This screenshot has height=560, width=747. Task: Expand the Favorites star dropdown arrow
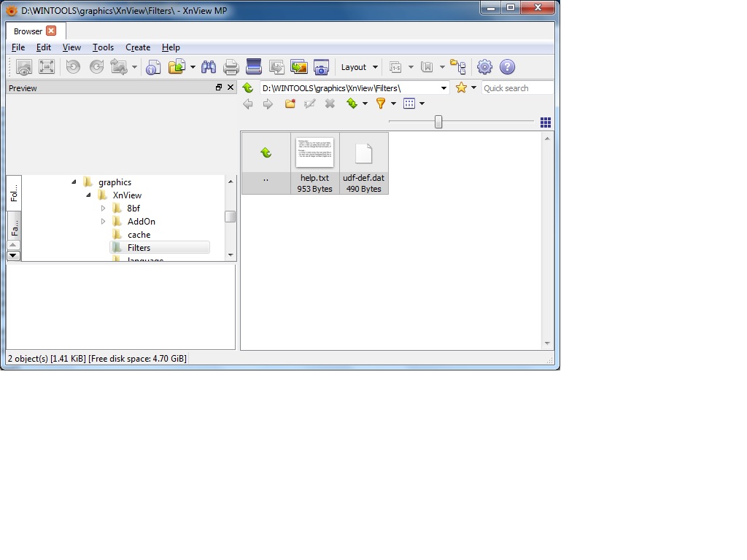tap(473, 87)
